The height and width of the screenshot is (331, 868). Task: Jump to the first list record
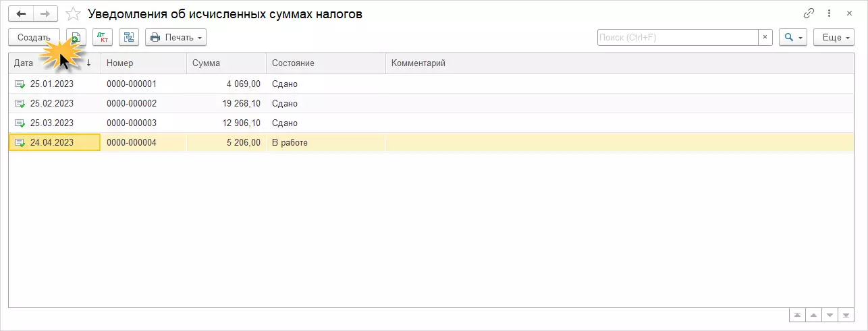point(798,315)
